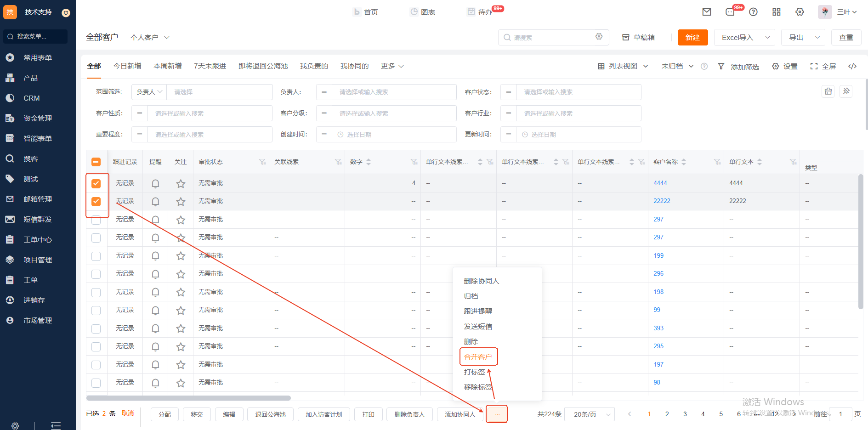Star the customer 22222 row
This screenshot has width=868, height=430.
click(181, 201)
